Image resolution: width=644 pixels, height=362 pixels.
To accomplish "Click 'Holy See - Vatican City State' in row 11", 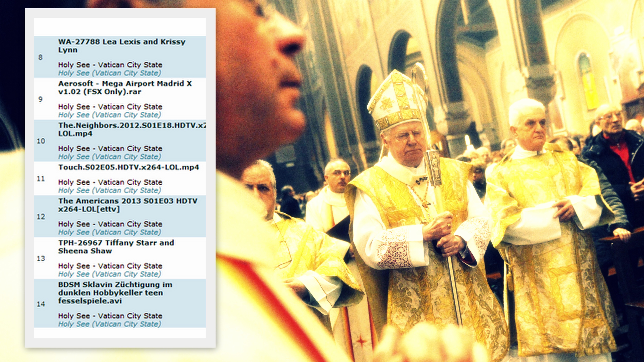I will coord(110,182).
